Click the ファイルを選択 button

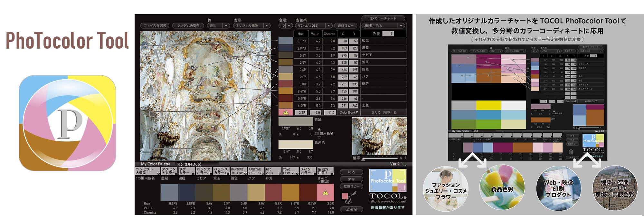(x=155, y=25)
